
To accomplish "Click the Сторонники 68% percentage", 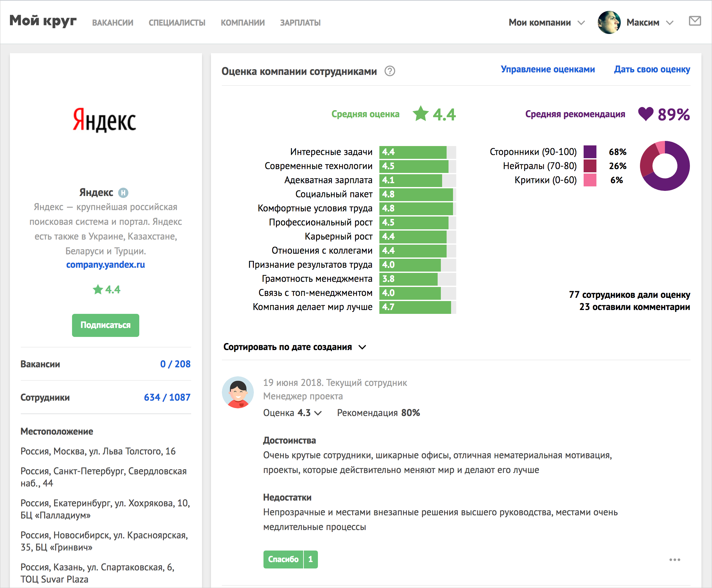I will click(618, 152).
